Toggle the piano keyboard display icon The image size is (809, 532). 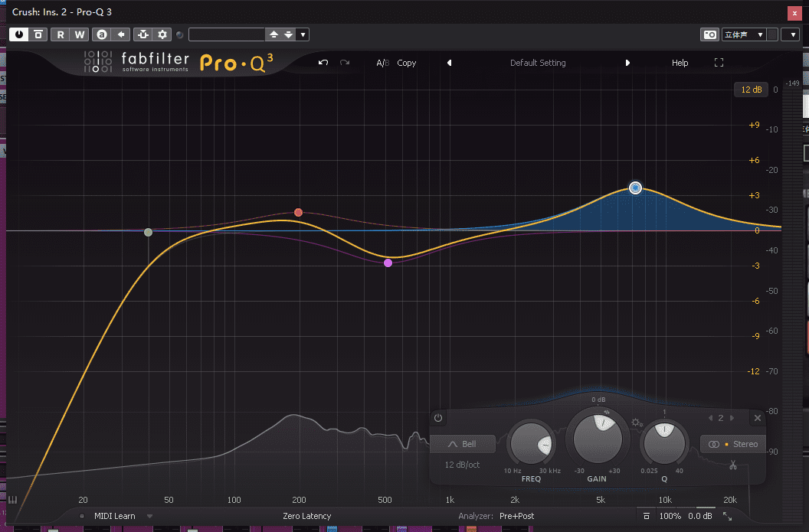(12, 500)
